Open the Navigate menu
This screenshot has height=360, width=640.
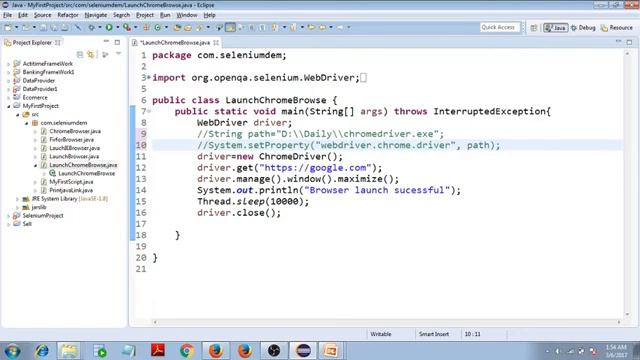[x=96, y=15]
